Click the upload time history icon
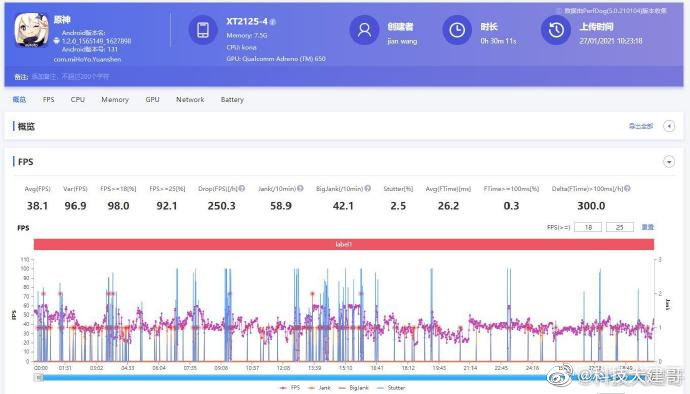 (x=556, y=30)
